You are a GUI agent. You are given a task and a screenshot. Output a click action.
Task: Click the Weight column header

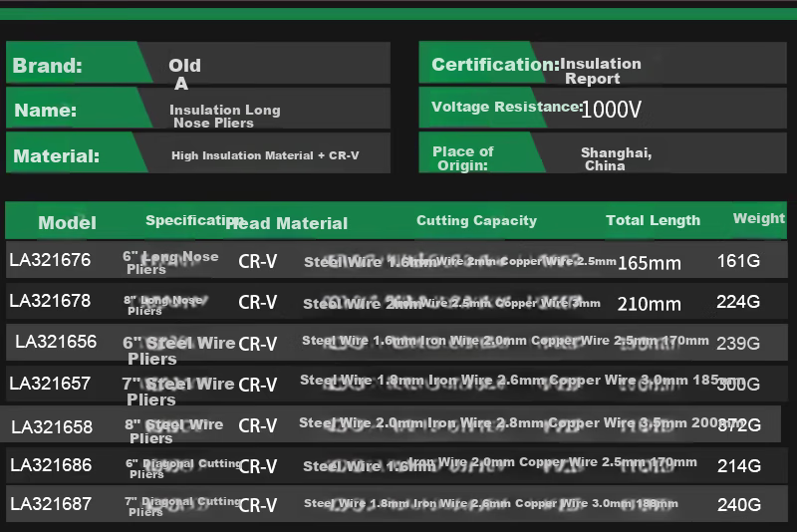[x=759, y=218]
